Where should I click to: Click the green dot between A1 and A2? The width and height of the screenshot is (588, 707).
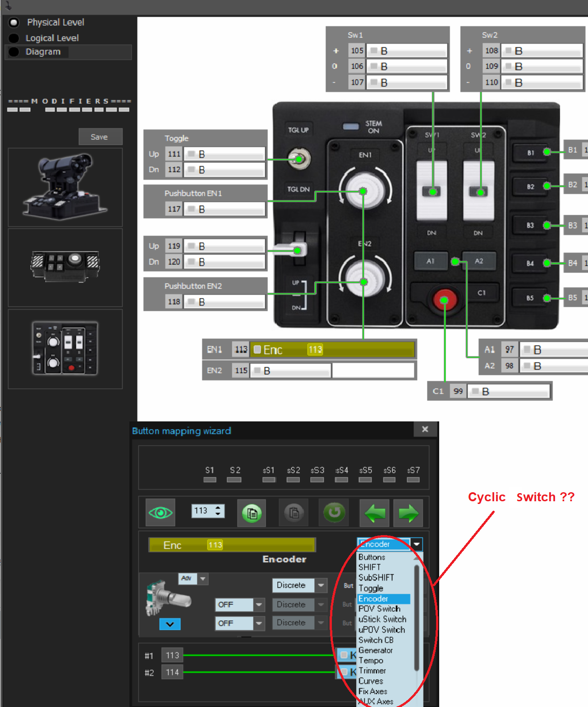click(x=455, y=261)
